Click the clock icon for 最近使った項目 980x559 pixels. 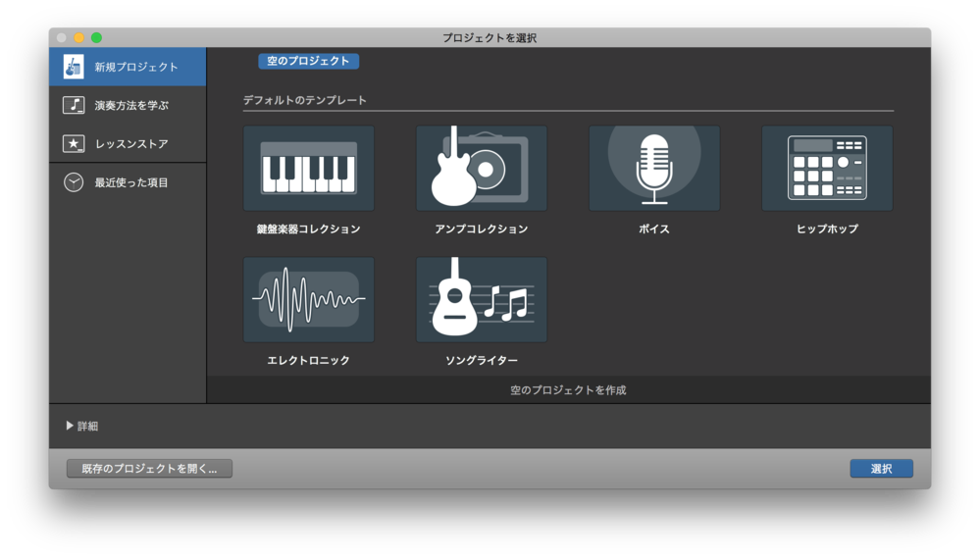click(x=74, y=182)
